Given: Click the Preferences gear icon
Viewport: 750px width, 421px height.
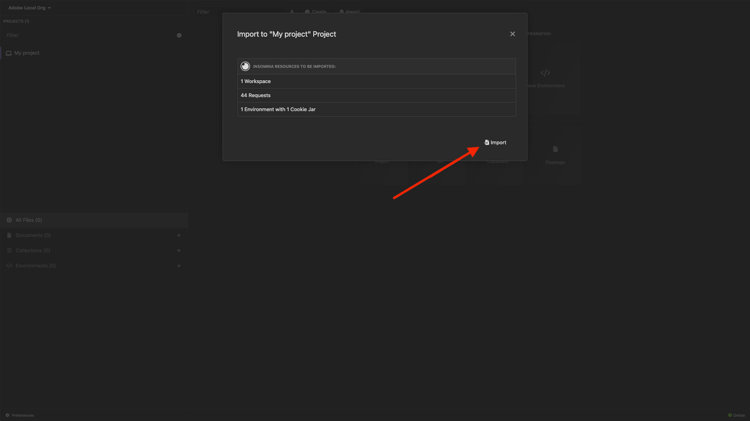Looking at the screenshot, I should (x=7, y=415).
